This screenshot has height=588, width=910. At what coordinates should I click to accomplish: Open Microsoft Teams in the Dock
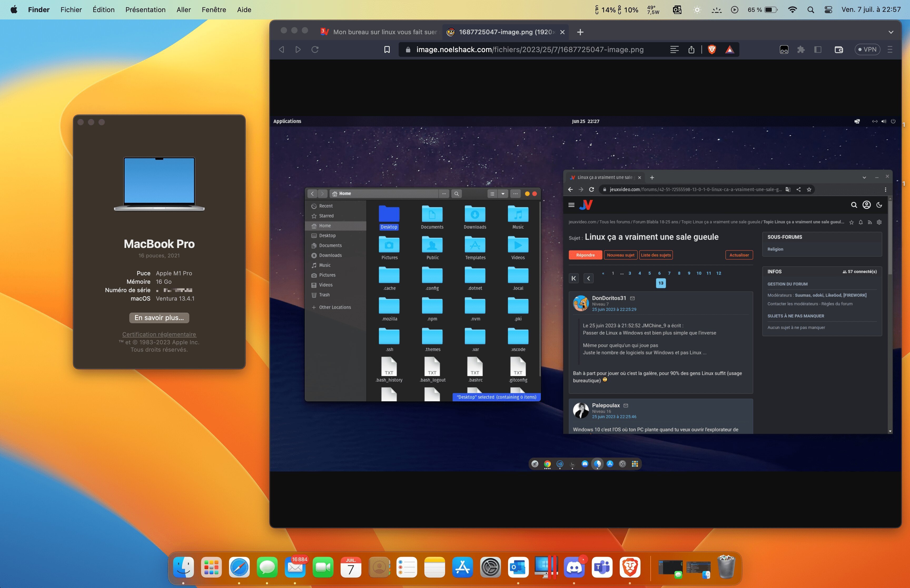602,567
